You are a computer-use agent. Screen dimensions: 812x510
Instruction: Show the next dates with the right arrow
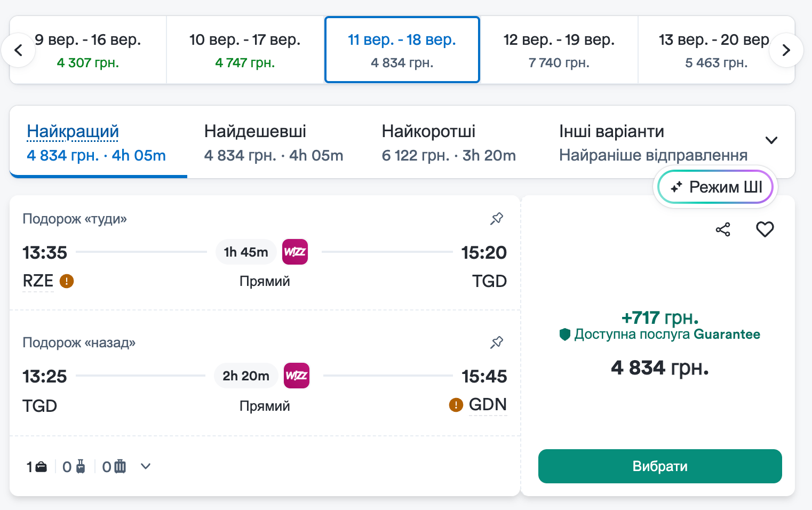coord(786,50)
